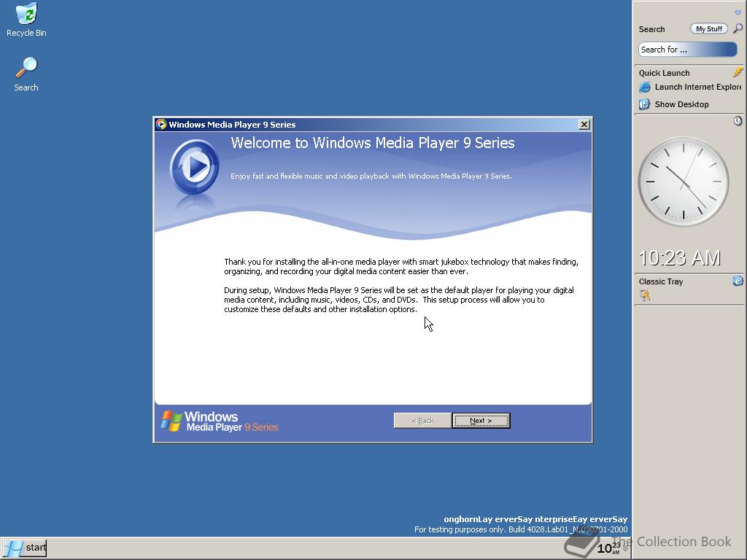Close the Windows Media Player setup dialog
This screenshot has height=560, width=747.
tap(584, 124)
